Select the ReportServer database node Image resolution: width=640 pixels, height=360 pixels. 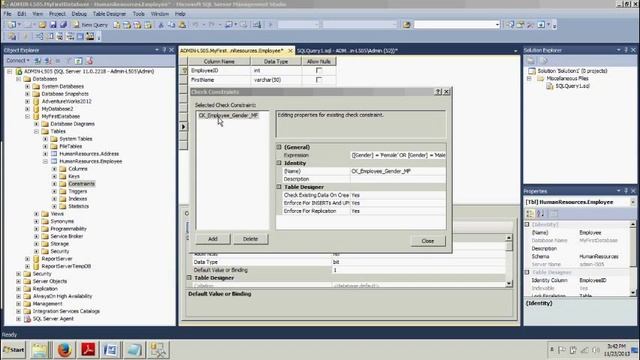(57, 259)
